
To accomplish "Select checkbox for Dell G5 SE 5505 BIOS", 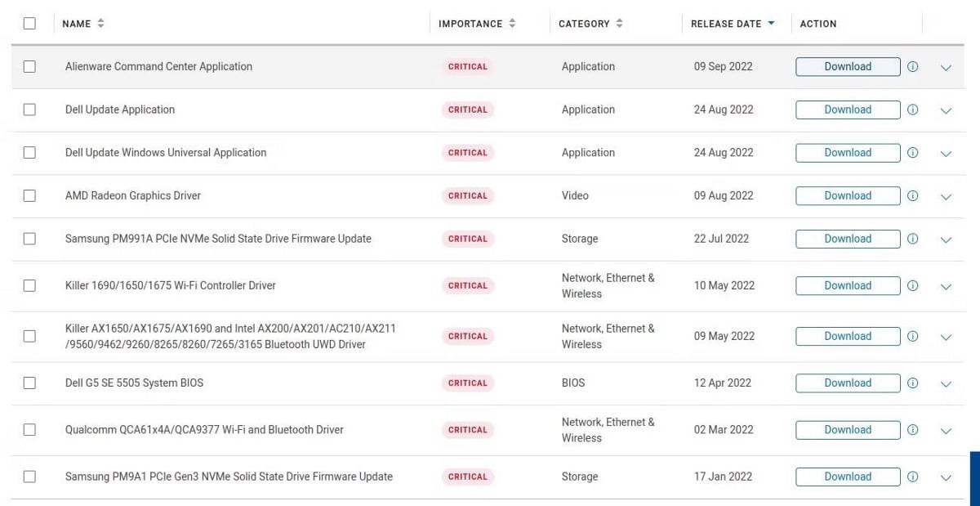I will point(29,383).
